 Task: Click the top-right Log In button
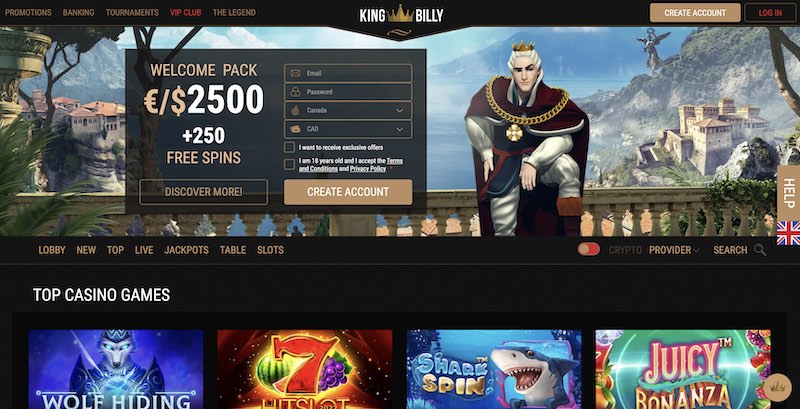tap(770, 13)
